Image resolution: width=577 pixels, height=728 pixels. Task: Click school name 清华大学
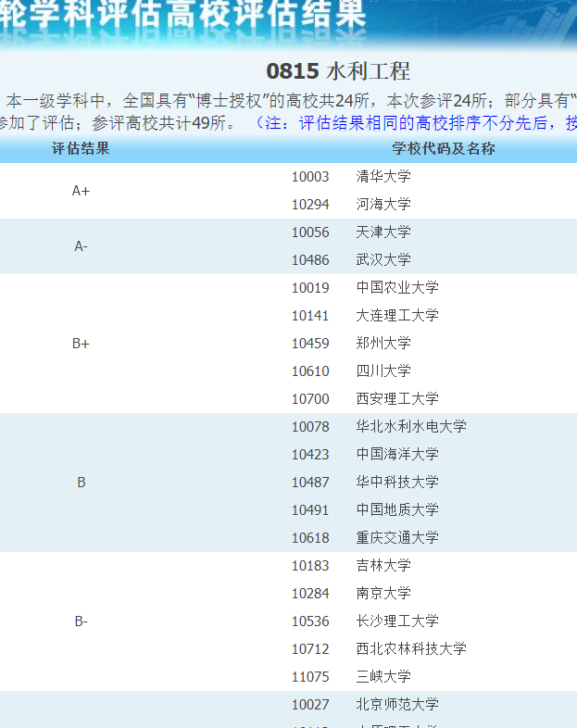(x=383, y=176)
